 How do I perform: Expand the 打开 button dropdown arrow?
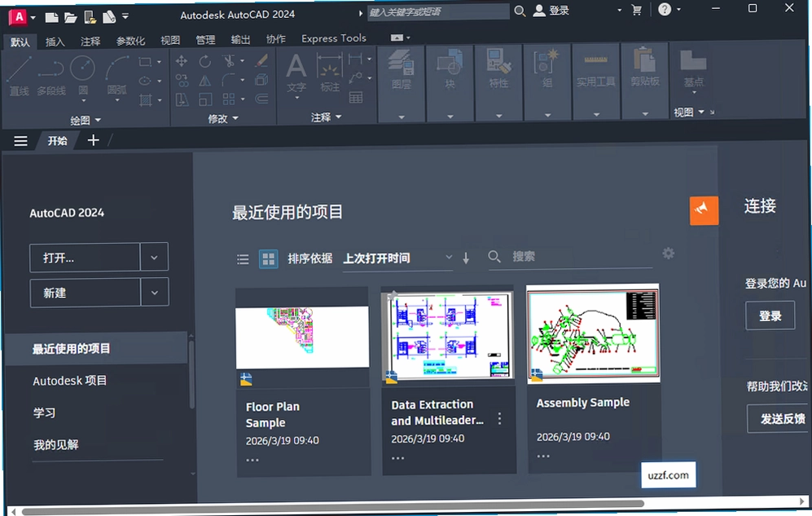154,258
